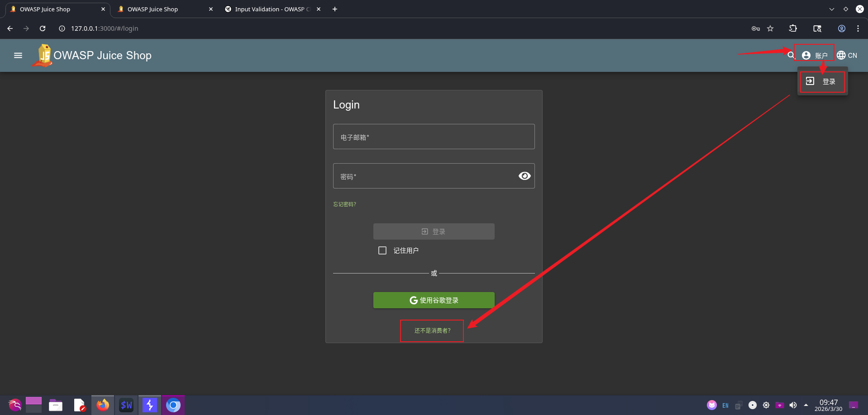Viewport: 868px width, 415px height.
Task: Select the first OWASP Juice Shop tab
Action: (x=57, y=9)
